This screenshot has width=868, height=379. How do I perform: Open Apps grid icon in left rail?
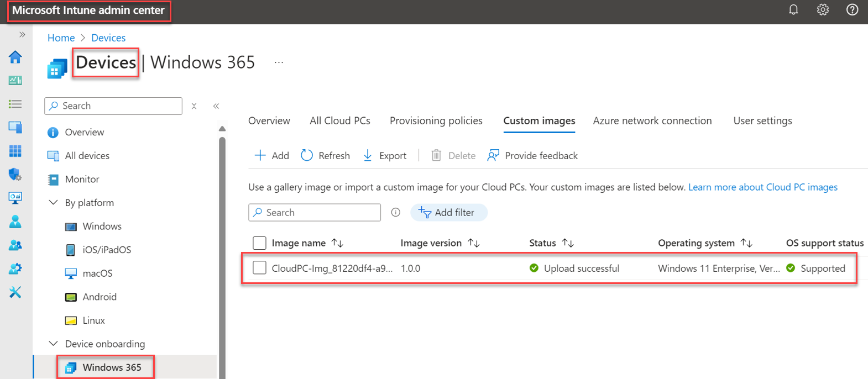pyautogui.click(x=15, y=151)
